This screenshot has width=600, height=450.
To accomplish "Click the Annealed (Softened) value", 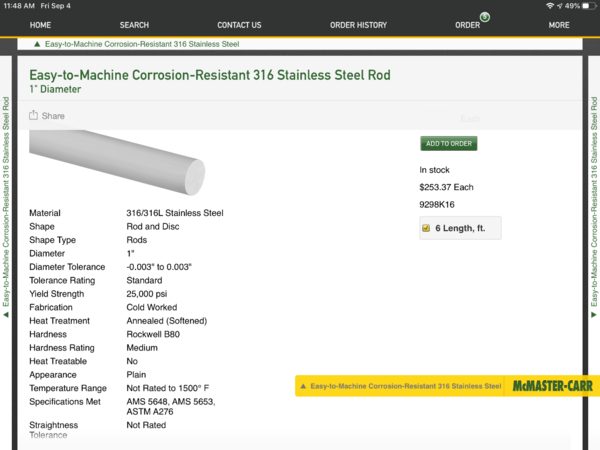I will [x=166, y=321].
